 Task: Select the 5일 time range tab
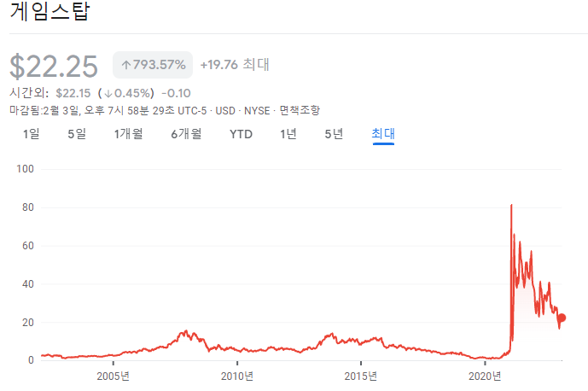(77, 134)
